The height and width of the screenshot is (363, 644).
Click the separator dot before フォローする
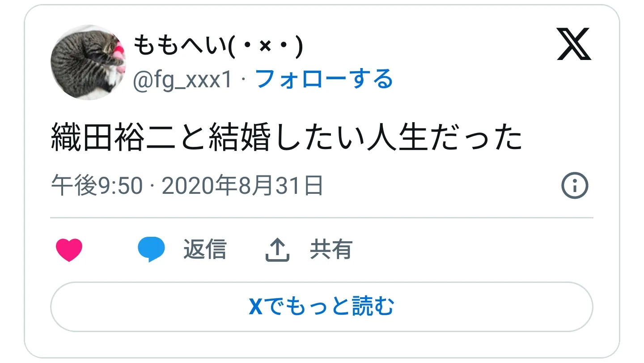pyautogui.click(x=244, y=80)
